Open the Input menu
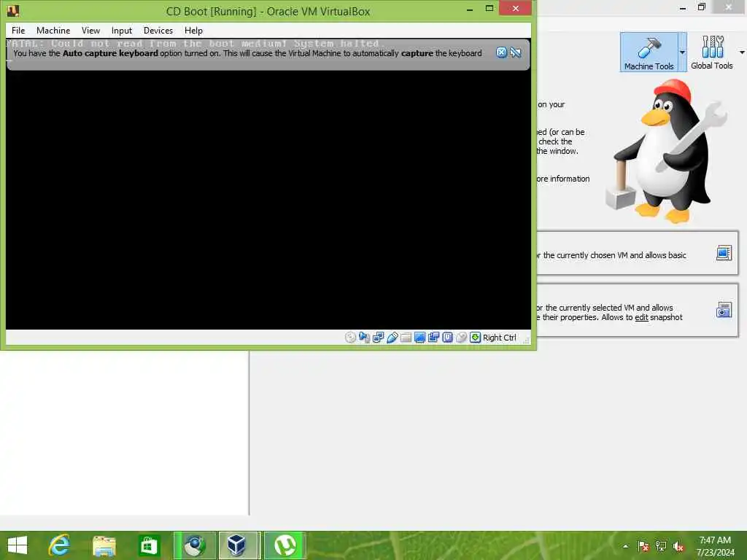This screenshot has width=747, height=560. [x=122, y=31]
